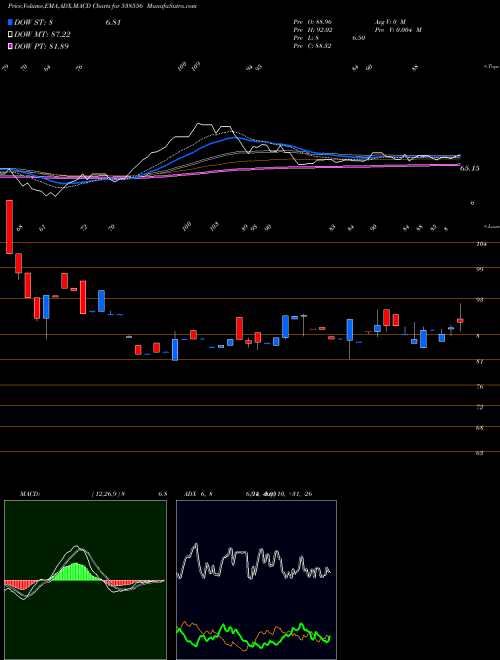Click the 76 price axis label
500x660 pixels.
point(479,386)
